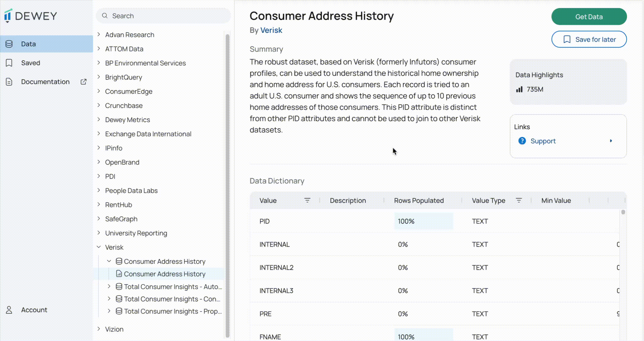Click the external link icon beside Documentation

pyautogui.click(x=84, y=82)
